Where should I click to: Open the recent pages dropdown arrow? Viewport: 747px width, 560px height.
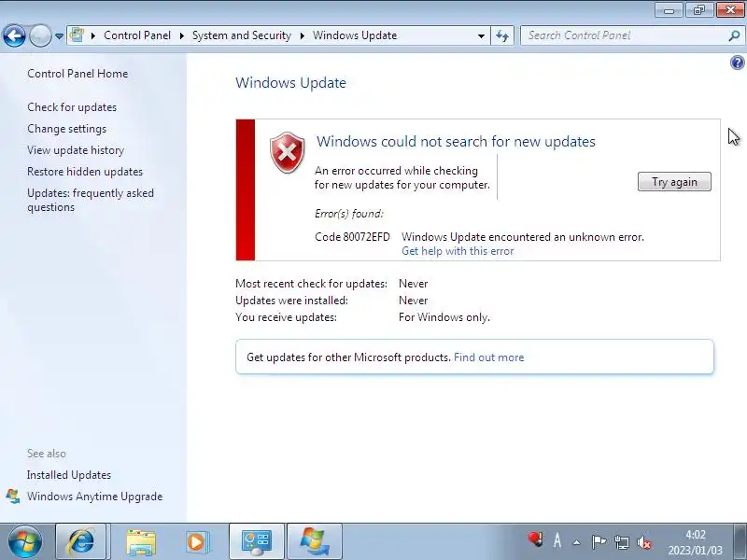[x=59, y=36]
